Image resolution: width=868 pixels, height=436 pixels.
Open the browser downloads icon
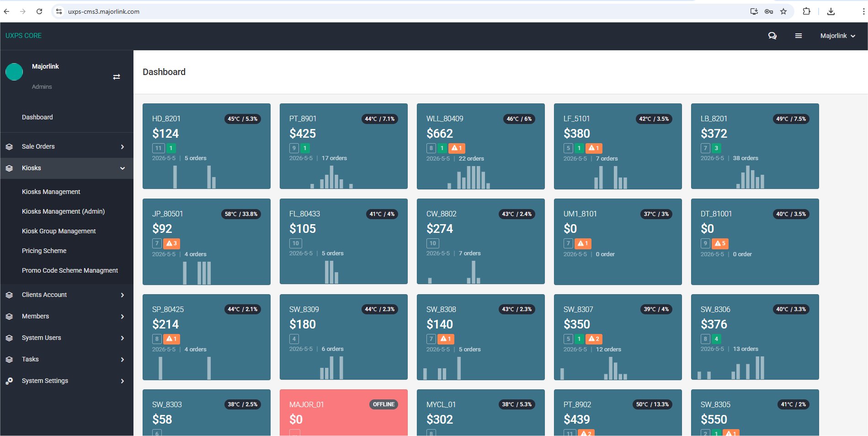coord(831,11)
